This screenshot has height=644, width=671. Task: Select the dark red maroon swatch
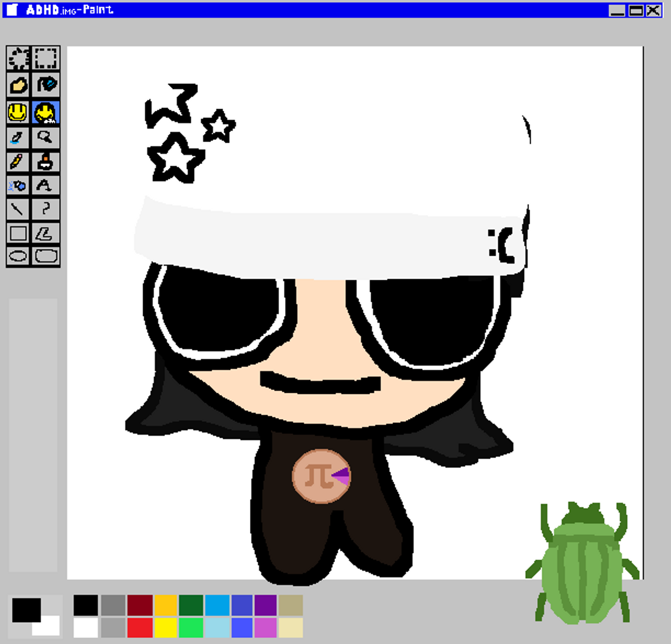(x=140, y=605)
